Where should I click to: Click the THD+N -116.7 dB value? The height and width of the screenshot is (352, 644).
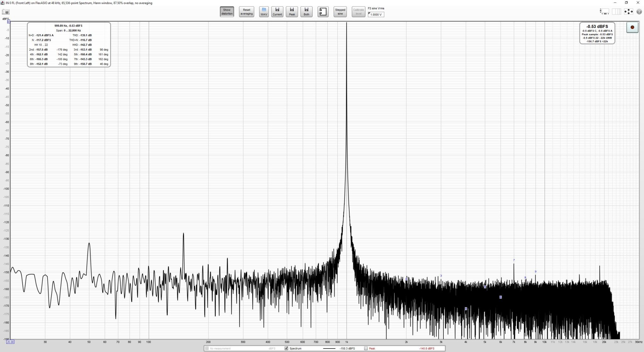[86, 40]
